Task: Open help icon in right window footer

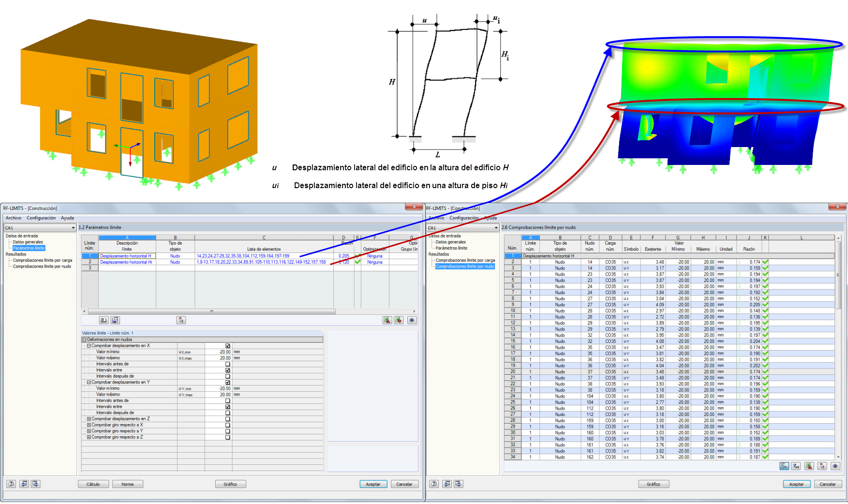Action: (x=434, y=484)
